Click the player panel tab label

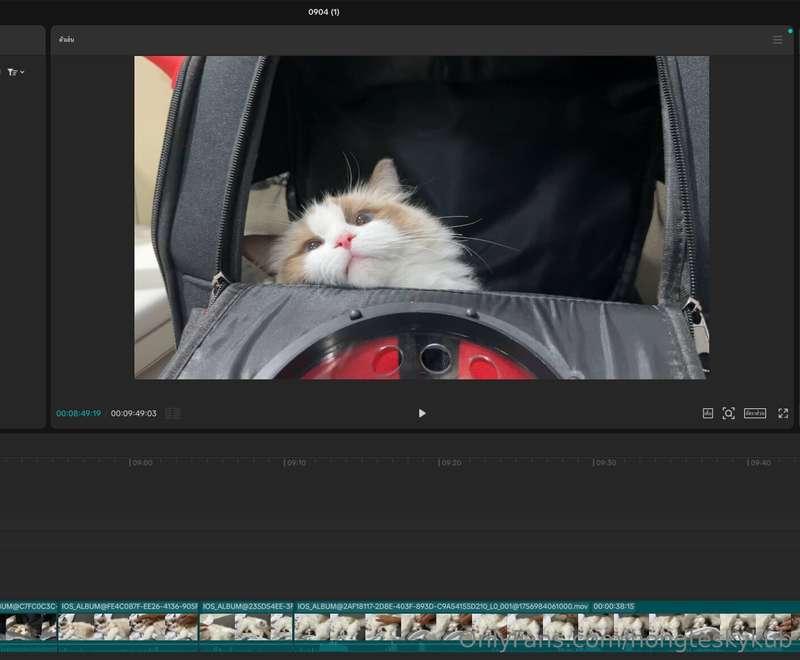pyautogui.click(x=66, y=40)
